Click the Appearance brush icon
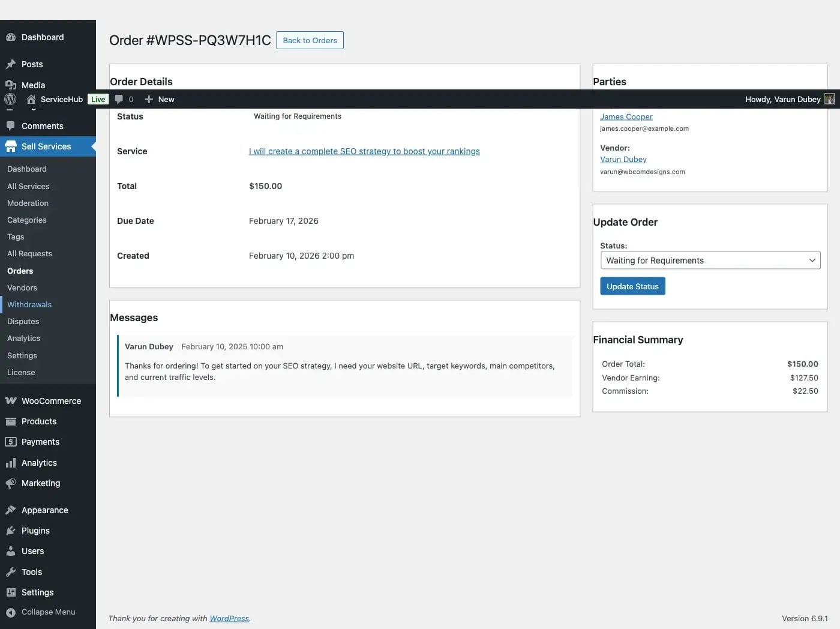 [11, 510]
